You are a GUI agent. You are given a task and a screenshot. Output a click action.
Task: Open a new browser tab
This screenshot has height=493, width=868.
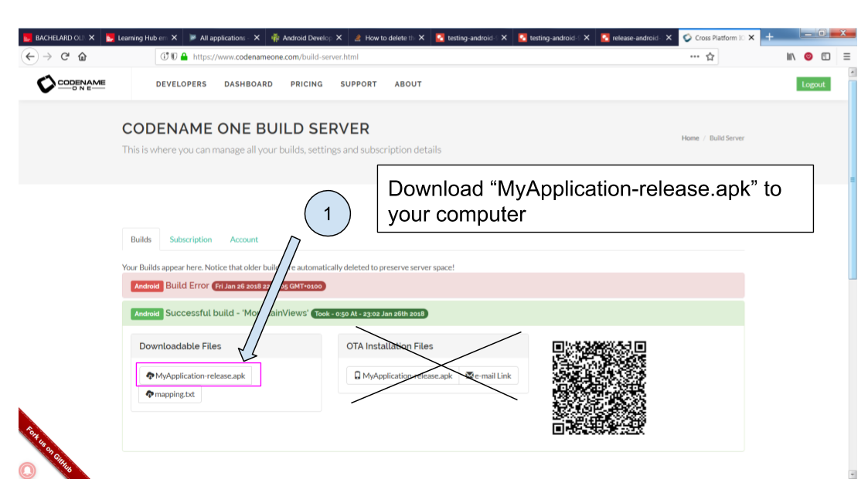click(770, 37)
